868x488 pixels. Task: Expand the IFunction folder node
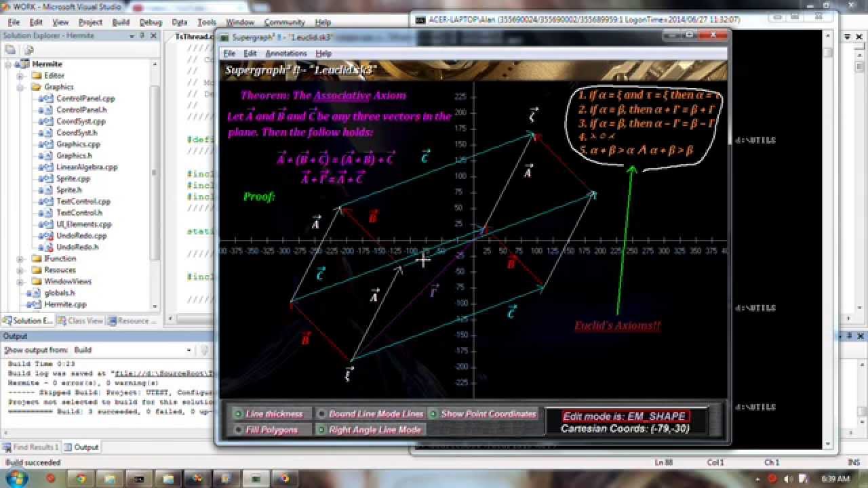pyautogui.click(x=20, y=258)
